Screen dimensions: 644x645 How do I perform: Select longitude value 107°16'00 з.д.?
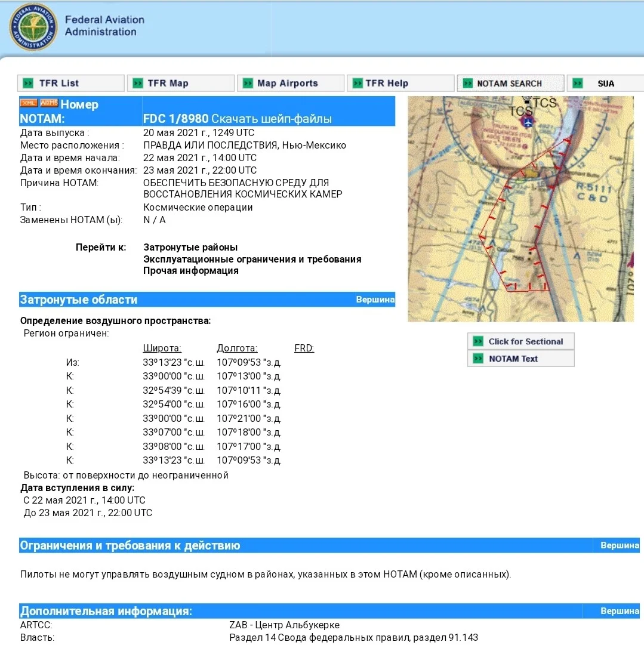[x=249, y=405]
